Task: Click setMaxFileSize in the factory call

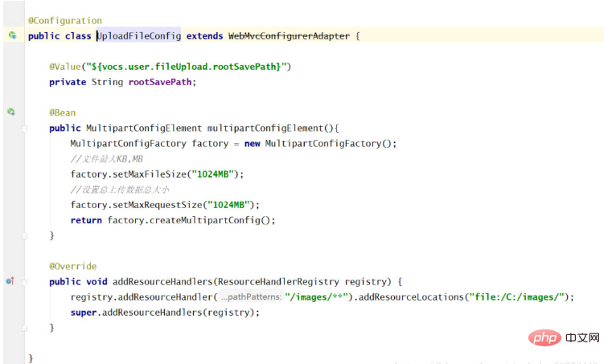Action: point(150,174)
